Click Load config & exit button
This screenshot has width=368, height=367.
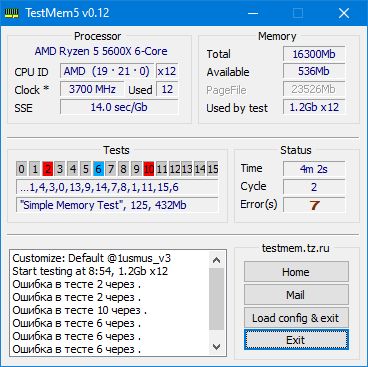click(x=296, y=318)
